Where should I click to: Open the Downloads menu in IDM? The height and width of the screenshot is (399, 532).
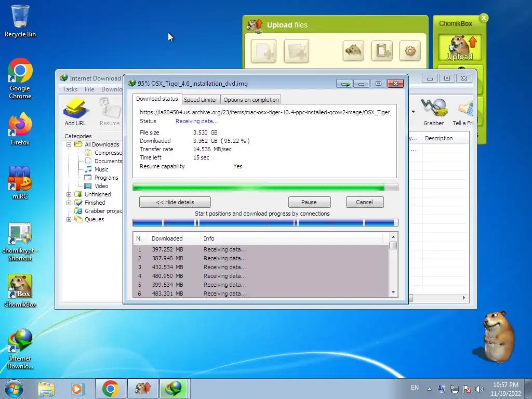pos(112,89)
